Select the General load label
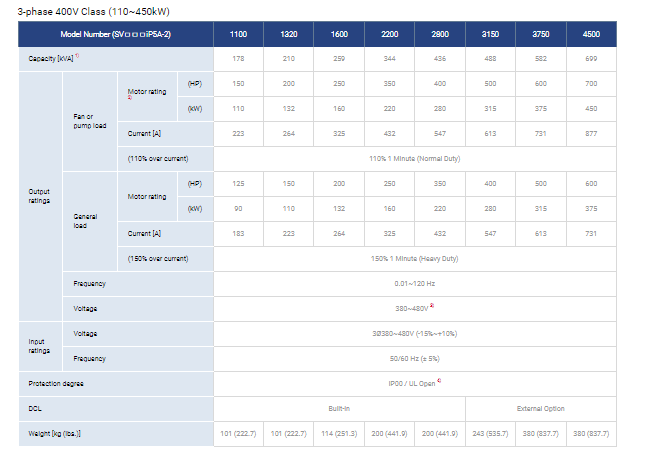This screenshot has height=463, width=660. 85,221
